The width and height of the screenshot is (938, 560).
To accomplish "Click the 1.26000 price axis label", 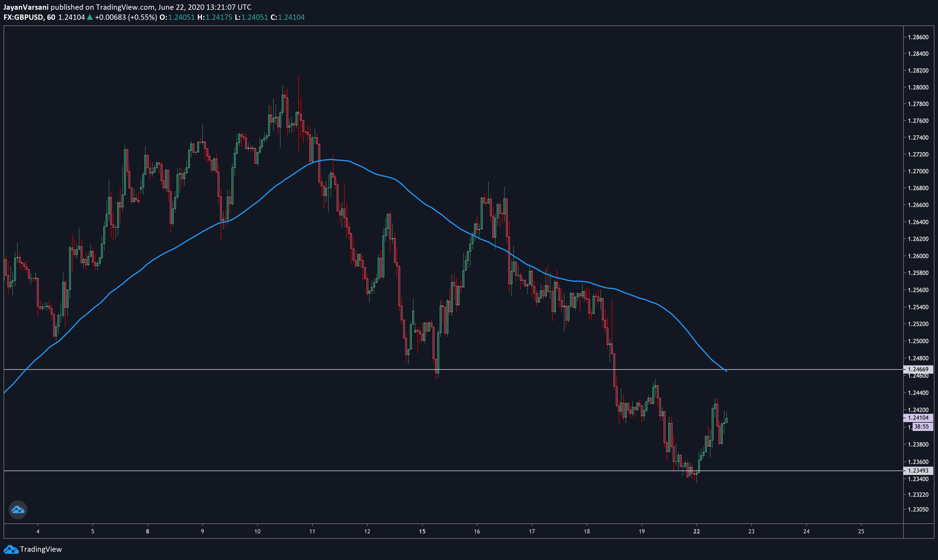I will click(918, 256).
